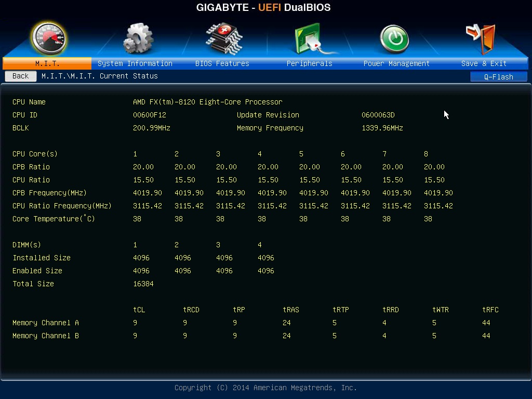Click Memory Channel A tRAS value 24

click(x=287, y=323)
